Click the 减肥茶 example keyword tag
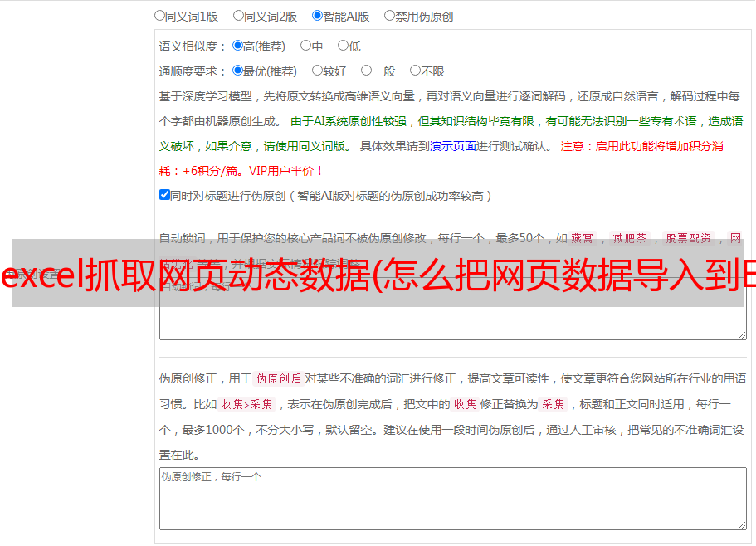The width and height of the screenshot is (756, 546). 629,238
